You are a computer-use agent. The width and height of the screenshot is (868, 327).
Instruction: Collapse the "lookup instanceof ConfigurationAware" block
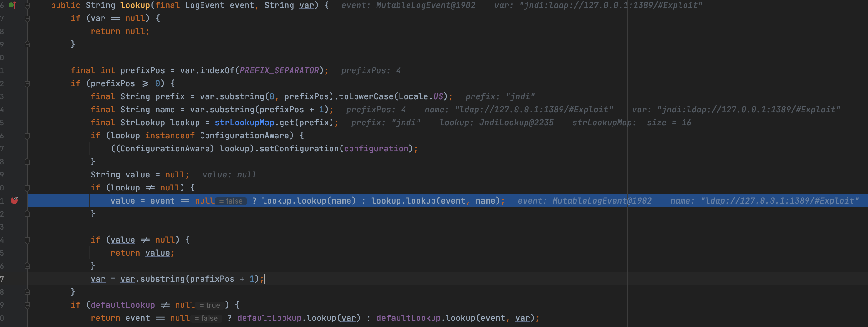pyautogui.click(x=27, y=136)
